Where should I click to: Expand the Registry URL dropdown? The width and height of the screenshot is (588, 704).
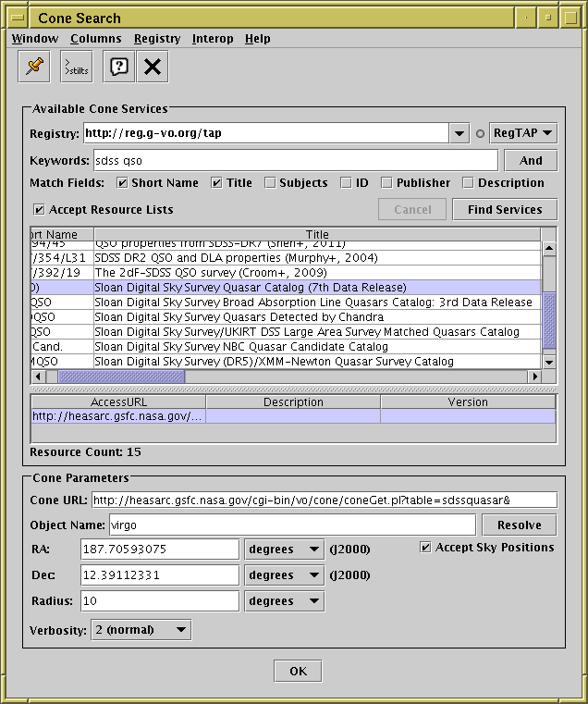[460, 134]
